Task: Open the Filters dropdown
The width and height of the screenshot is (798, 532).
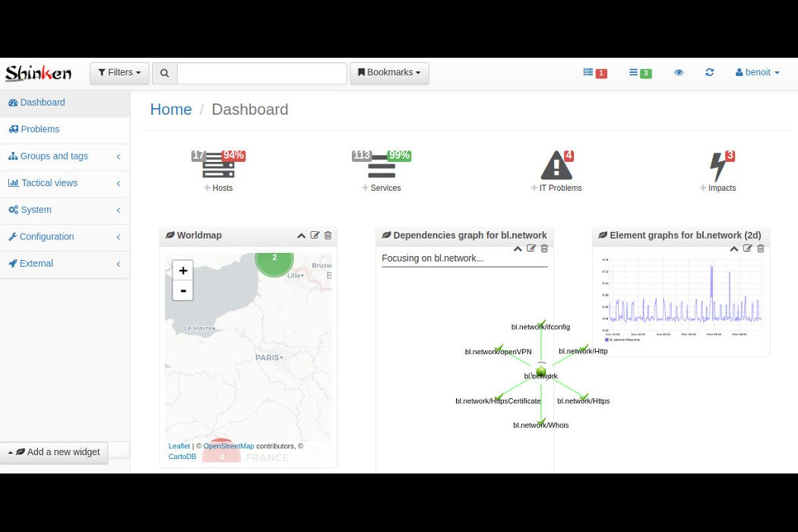Action: [x=119, y=73]
